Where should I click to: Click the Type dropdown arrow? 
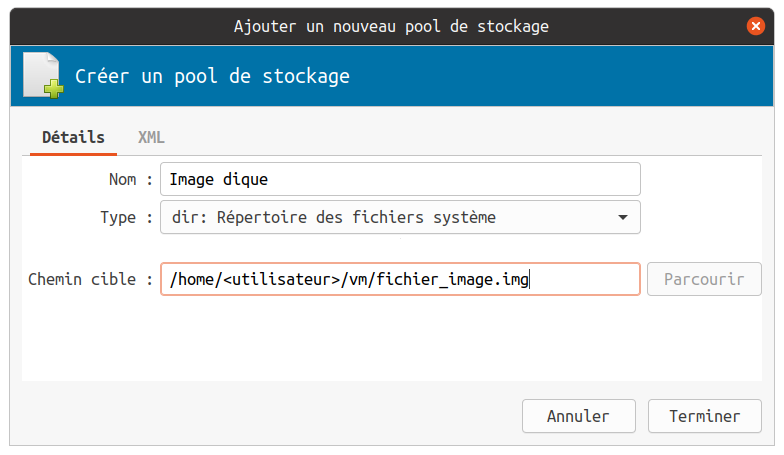point(623,217)
